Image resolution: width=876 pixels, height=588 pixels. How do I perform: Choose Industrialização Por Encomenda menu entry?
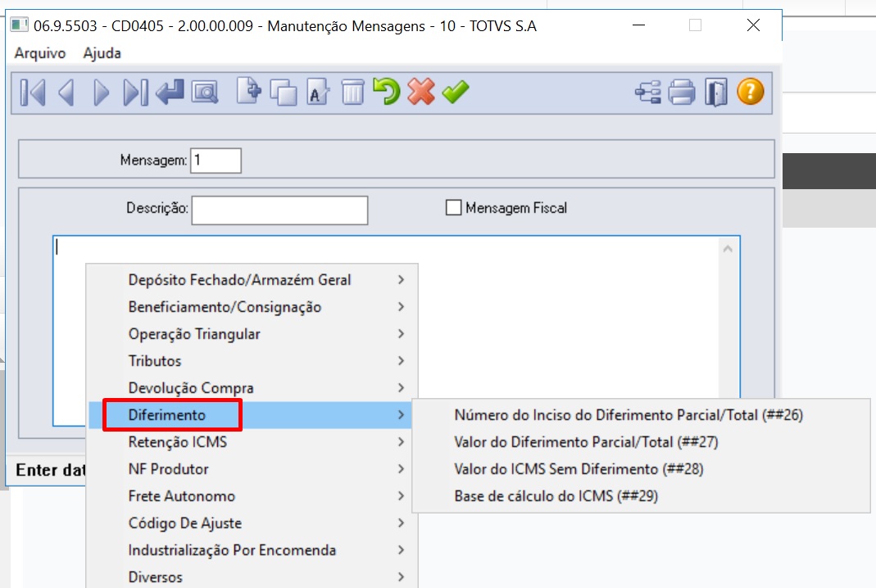[253, 550]
